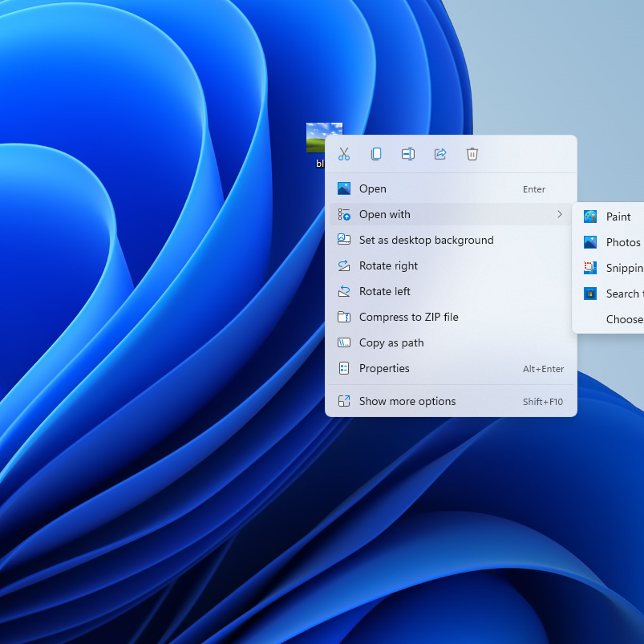This screenshot has width=644, height=644.
Task: Select Snipping Tool in the submenu
Action: (x=623, y=268)
